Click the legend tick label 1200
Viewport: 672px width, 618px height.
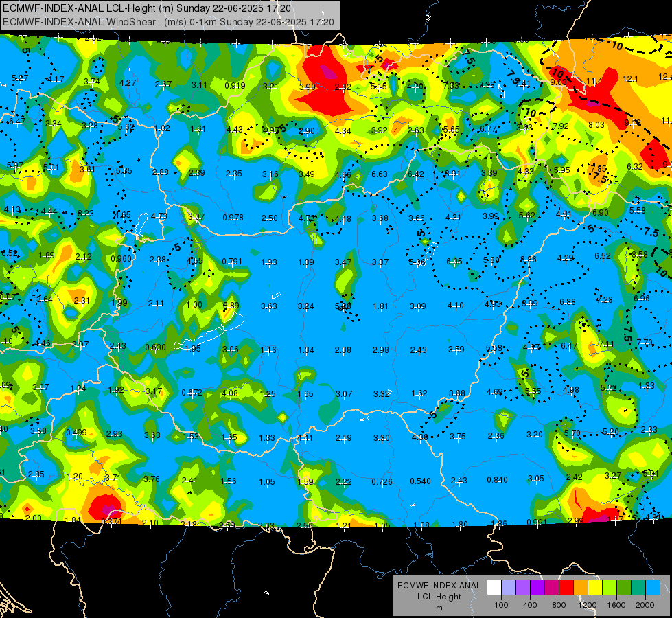588,605
